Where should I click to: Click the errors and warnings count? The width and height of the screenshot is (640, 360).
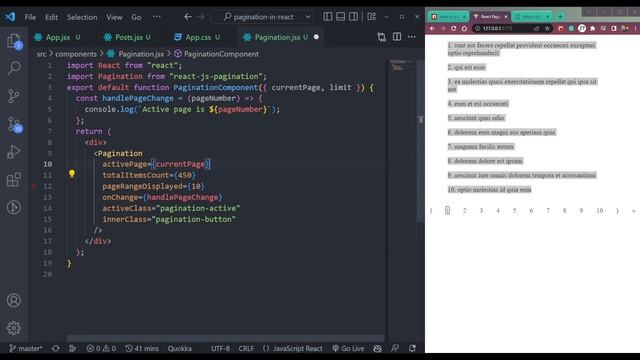[101, 348]
